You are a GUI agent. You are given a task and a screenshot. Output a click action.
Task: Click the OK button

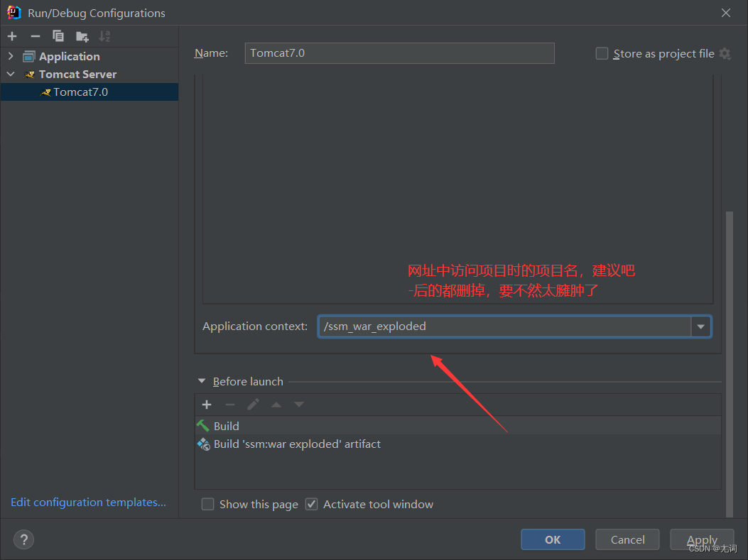(x=553, y=539)
